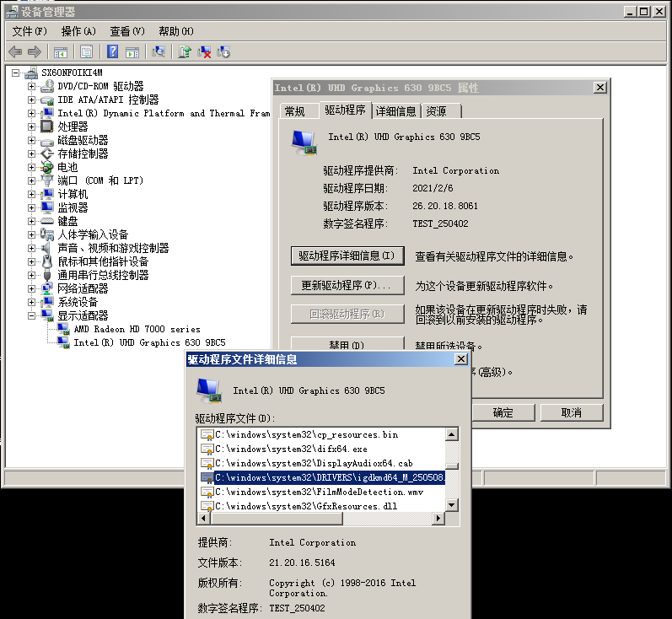The image size is (672, 619).
Task: Select the 电池 battery icon
Action: [47, 167]
